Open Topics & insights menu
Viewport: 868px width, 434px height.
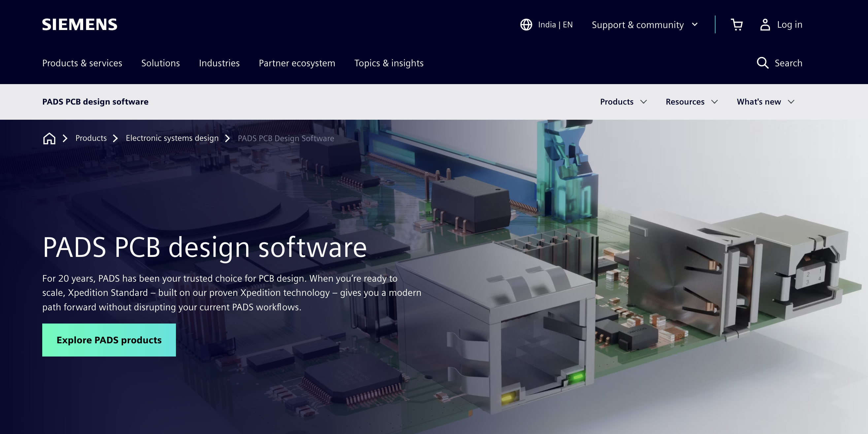(x=389, y=63)
